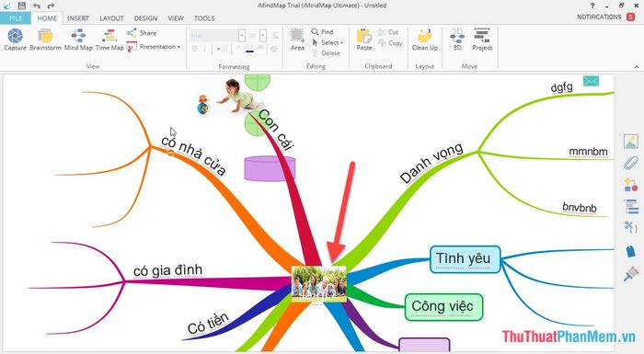Open the snippets scissors sidebar icon
The height and width of the screenshot is (354, 644).
[x=630, y=227]
